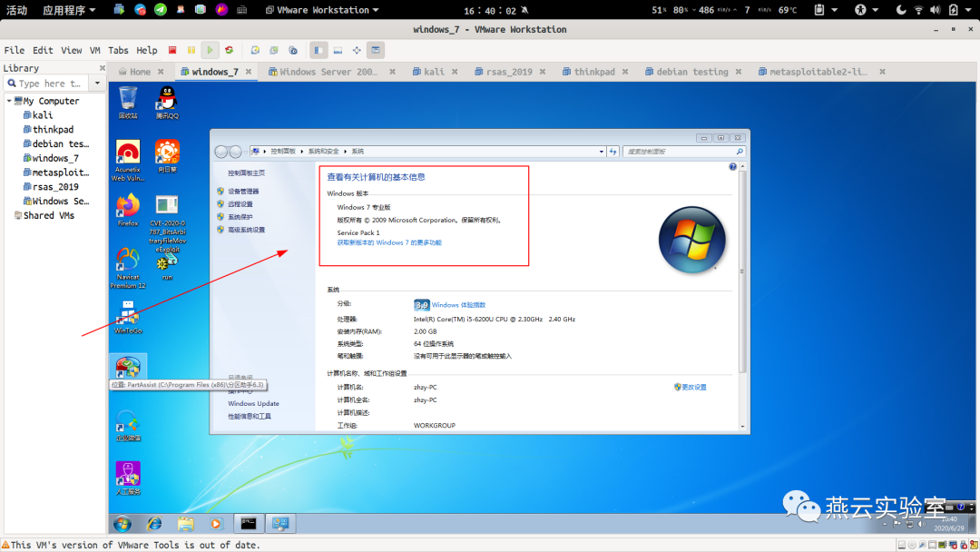The width and height of the screenshot is (980, 552).
Task: Click the 'run' desktop shortcut icon
Action: pyautogui.click(x=167, y=268)
